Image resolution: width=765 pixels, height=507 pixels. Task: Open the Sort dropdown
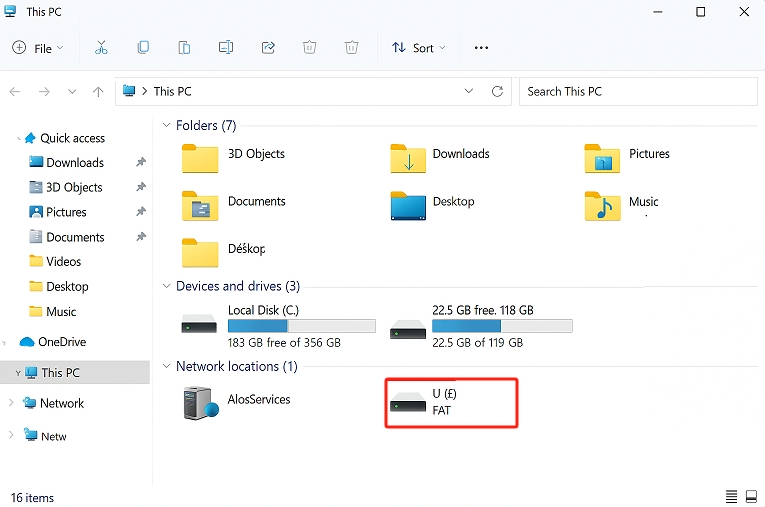[x=419, y=48]
